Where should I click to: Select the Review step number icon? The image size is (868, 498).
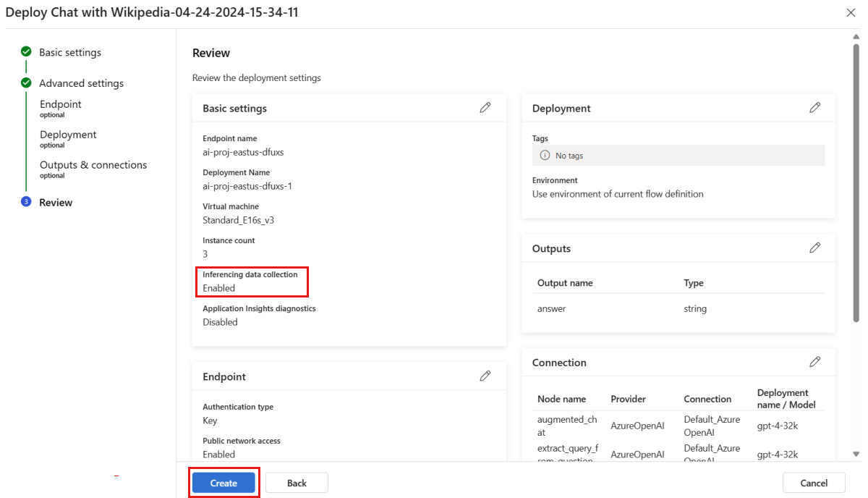26,203
